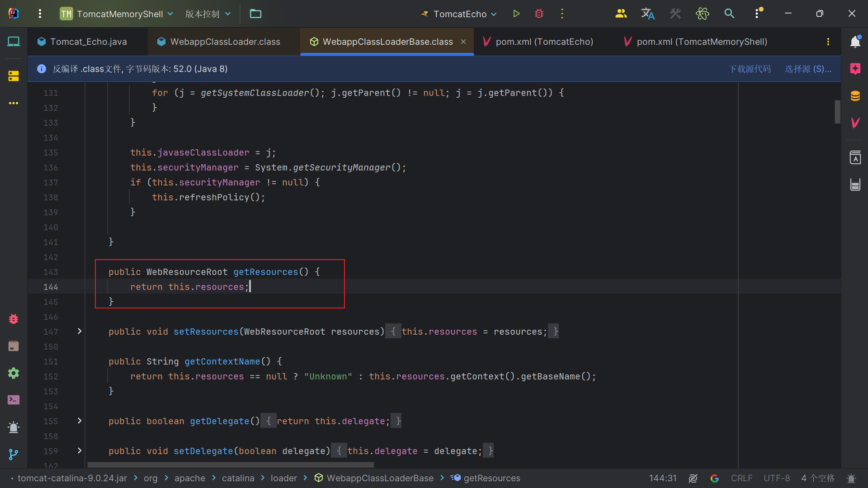Click getResources breadcrumb in status bar
Image resolution: width=868 pixels, height=488 pixels.
point(485,478)
